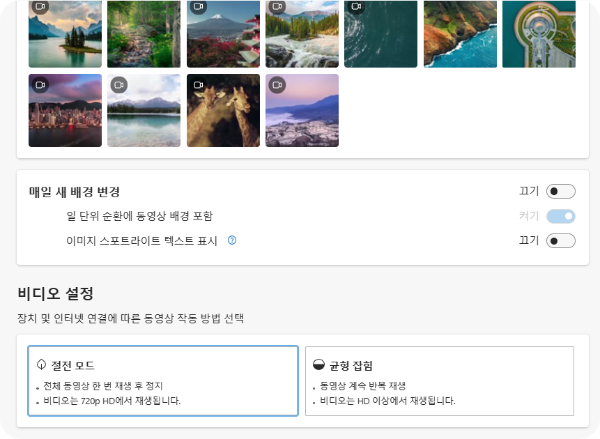The image size is (600, 439).
Task: Click text 비디오는 720p HD에서 재생됩니다.
Action: pos(112,401)
